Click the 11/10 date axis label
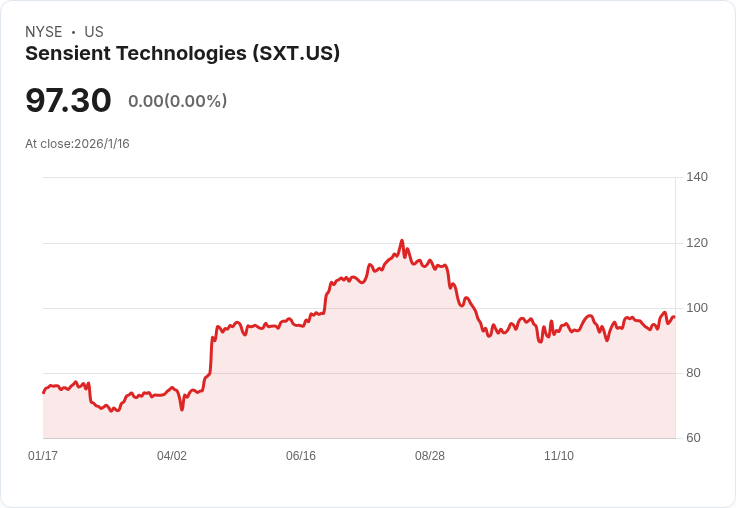736x508 pixels. click(559, 455)
